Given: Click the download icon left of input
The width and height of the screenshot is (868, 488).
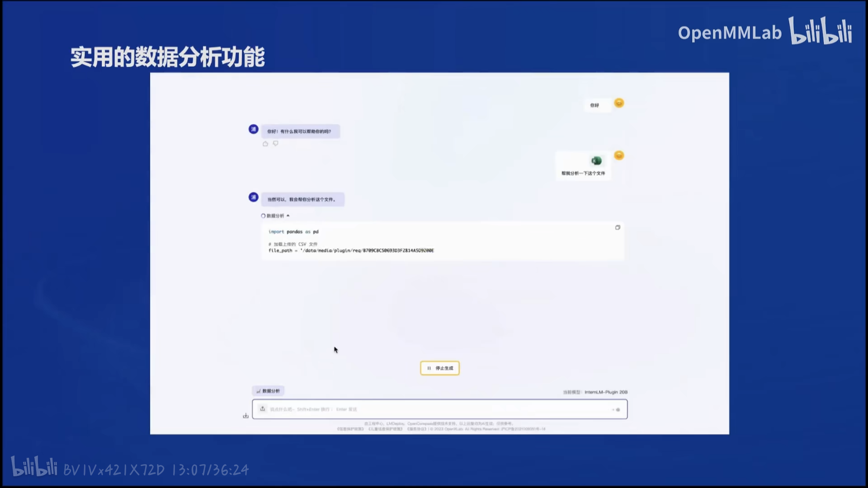Looking at the screenshot, I should (x=245, y=416).
